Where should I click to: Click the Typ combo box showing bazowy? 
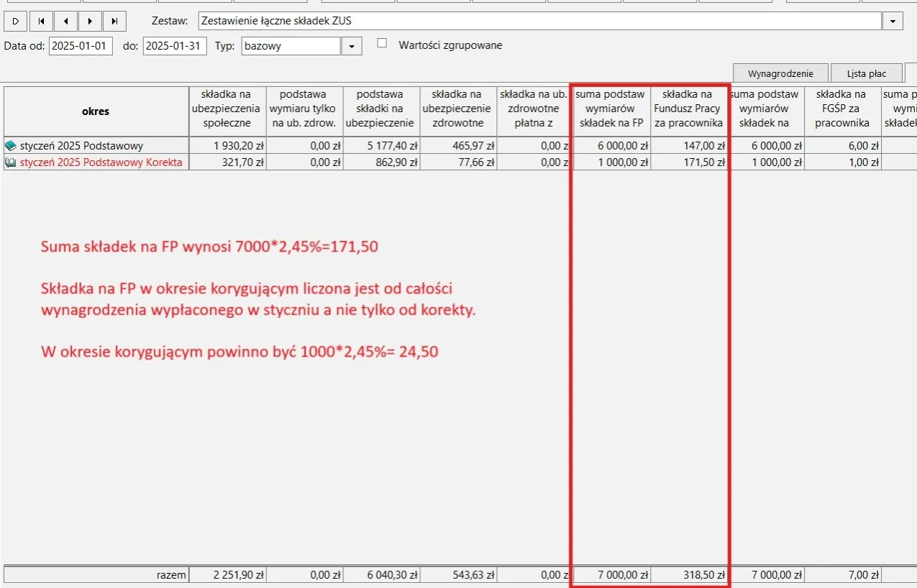click(291, 47)
